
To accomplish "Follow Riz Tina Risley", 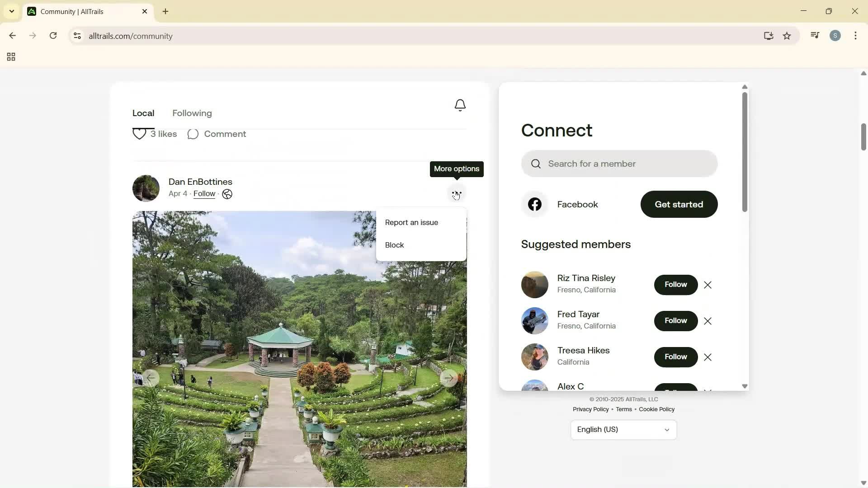I will 675,285.
